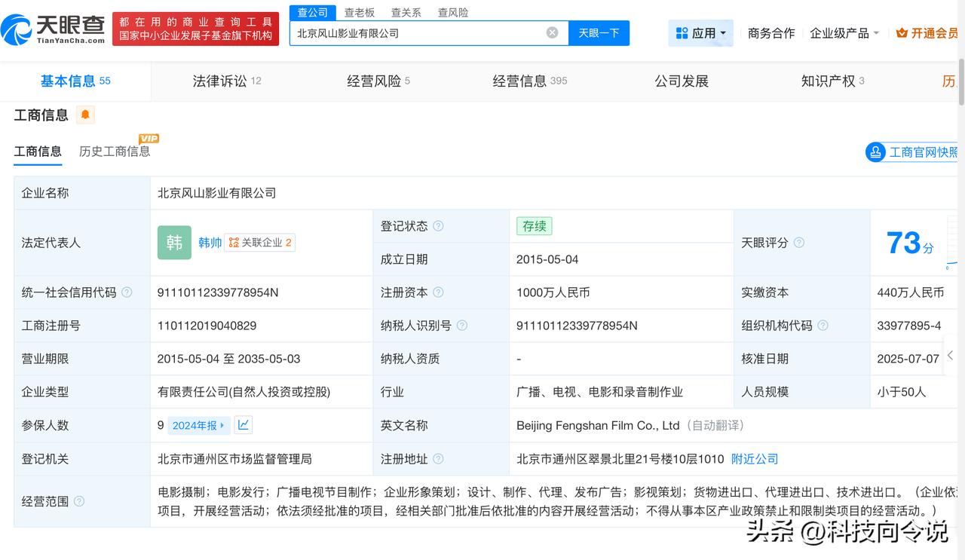Click the orange bell icon beside 工商信息
This screenshot has height=560, width=965.
click(x=85, y=115)
